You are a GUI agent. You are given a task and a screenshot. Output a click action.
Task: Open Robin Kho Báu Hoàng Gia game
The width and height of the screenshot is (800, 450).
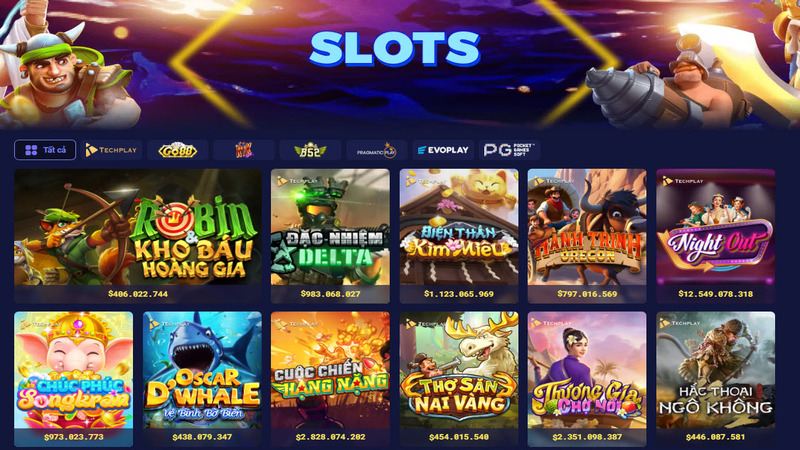[x=138, y=236]
